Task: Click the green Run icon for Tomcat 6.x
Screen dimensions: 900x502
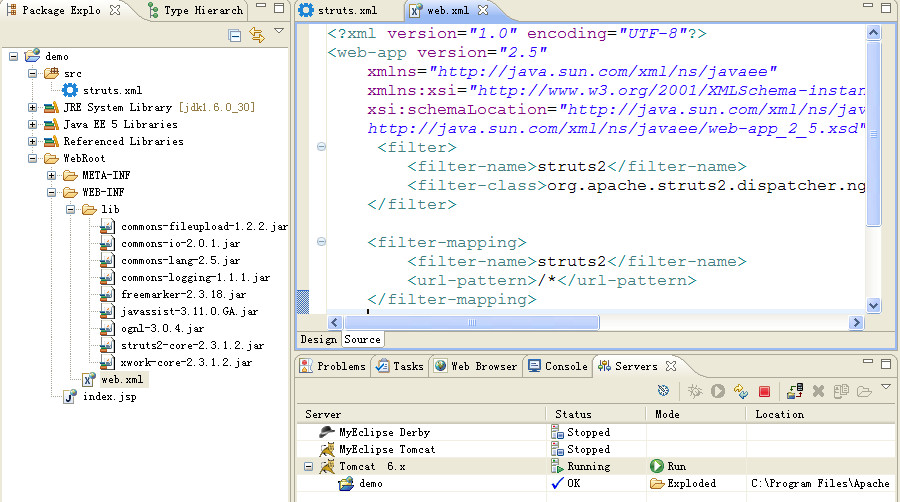Action: [657, 466]
